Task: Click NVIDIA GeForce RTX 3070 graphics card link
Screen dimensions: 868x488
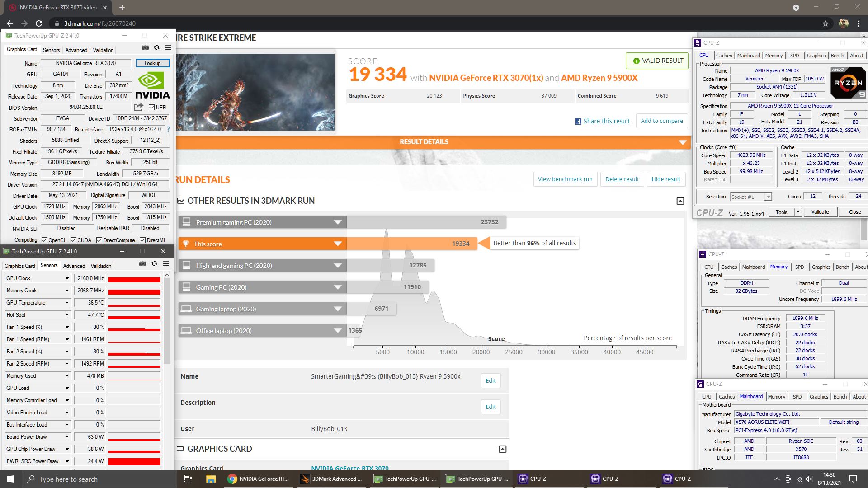Action: 350,468
